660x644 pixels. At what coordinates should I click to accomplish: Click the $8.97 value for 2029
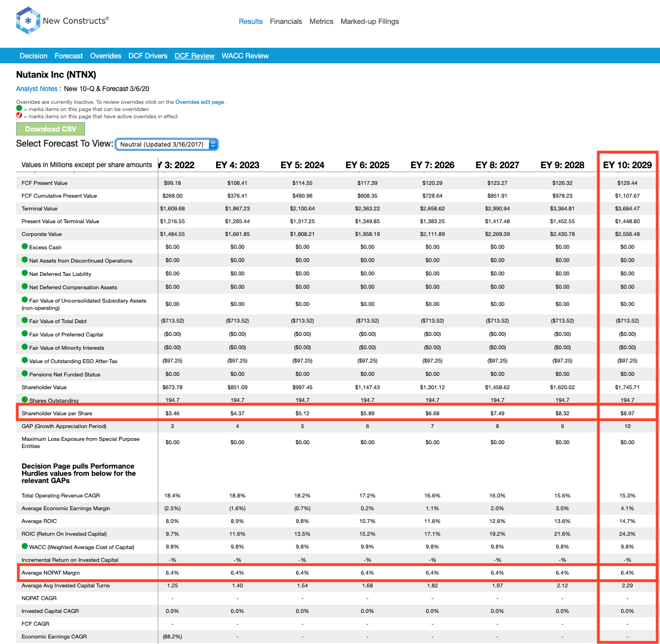(627, 414)
